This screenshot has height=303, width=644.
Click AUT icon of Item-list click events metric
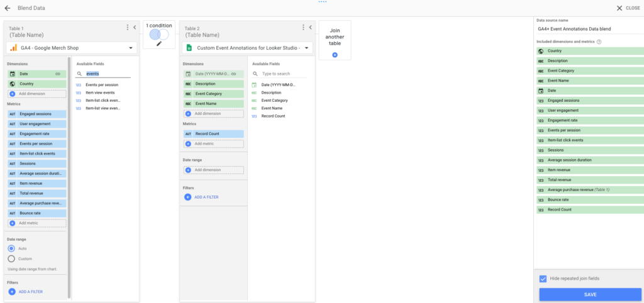(x=13, y=153)
